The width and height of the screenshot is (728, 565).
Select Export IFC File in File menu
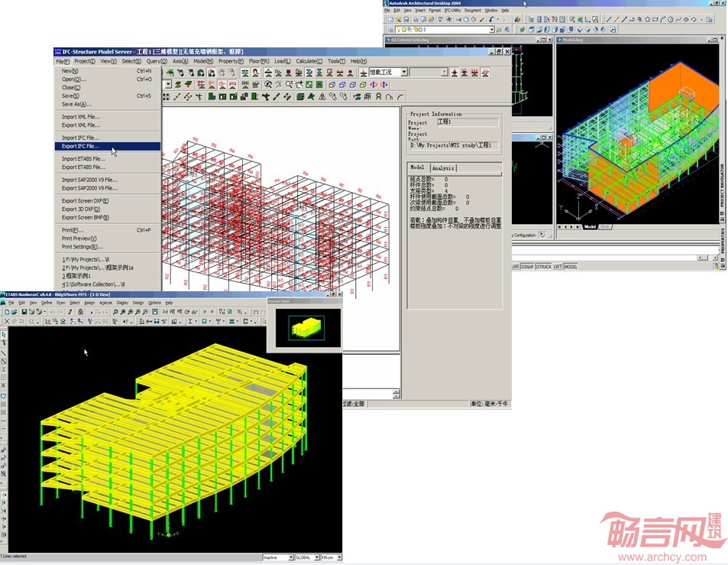point(108,146)
